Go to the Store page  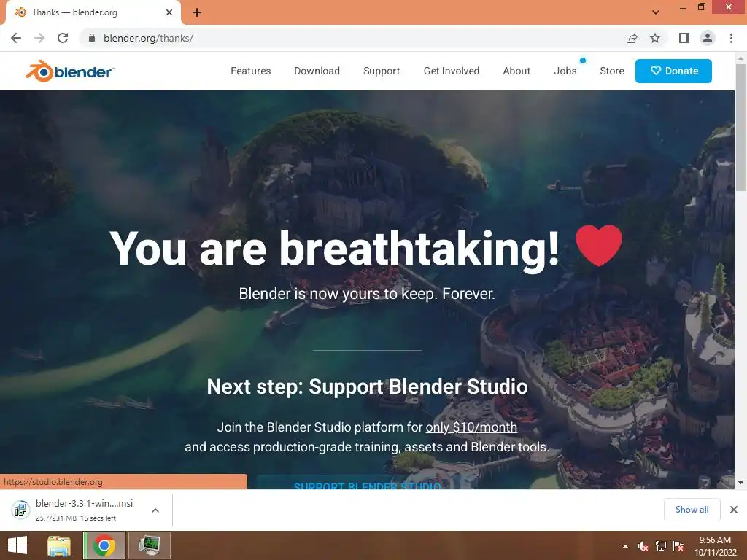[612, 71]
